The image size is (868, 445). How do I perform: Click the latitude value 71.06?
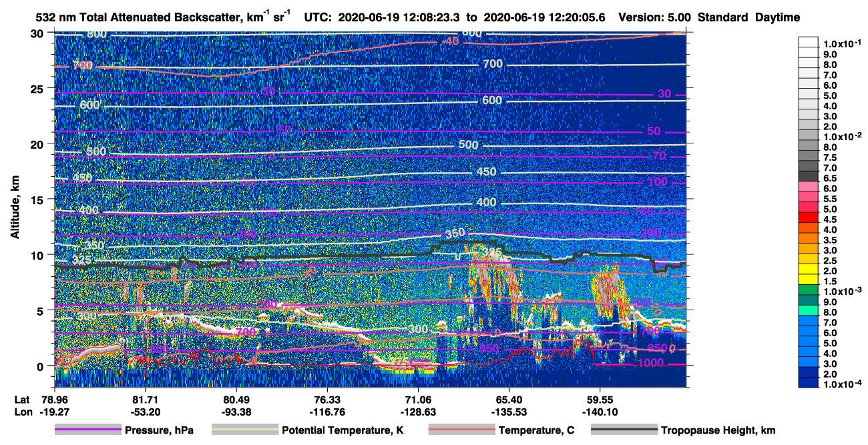(x=418, y=399)
